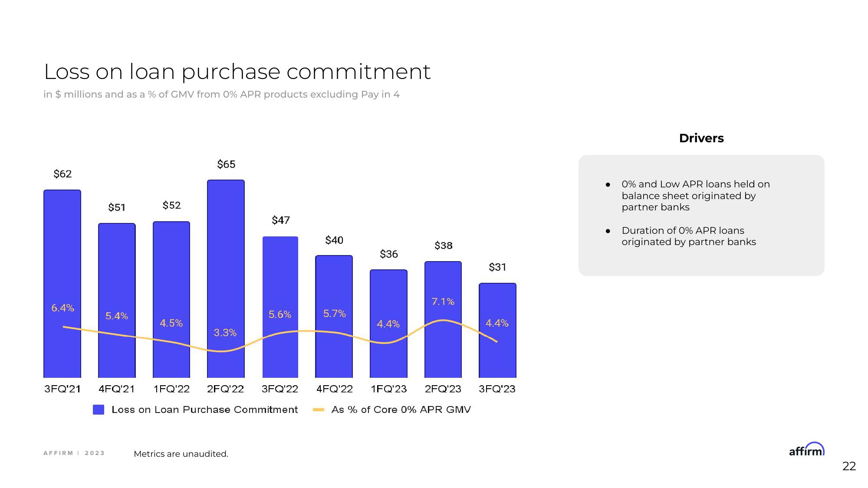Click the legend text 'Loss on Loan Purchase Commitment'

click(x=205, y=410)
